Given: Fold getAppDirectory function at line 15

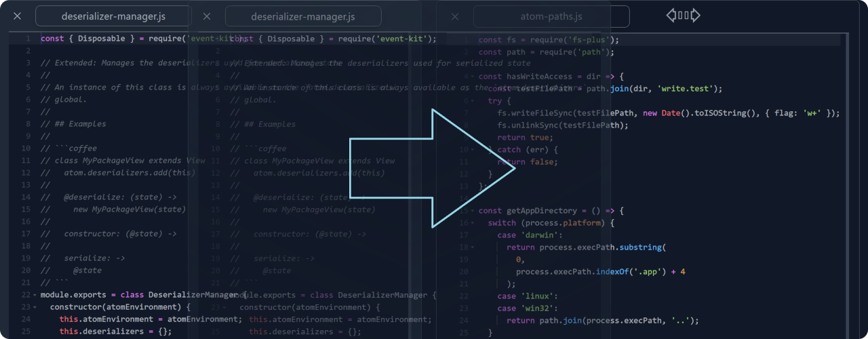Looking at the screenshot, I should pyautogui.click(x=473, y=211).
